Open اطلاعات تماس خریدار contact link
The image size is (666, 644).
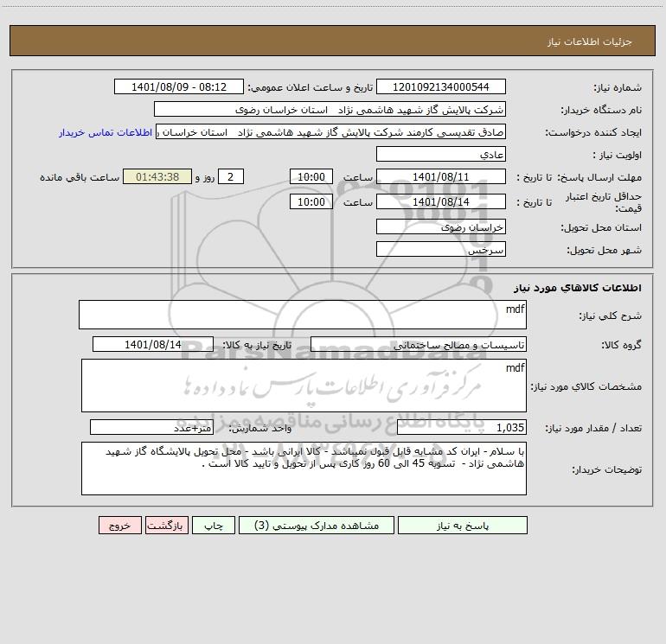point(106,132)
